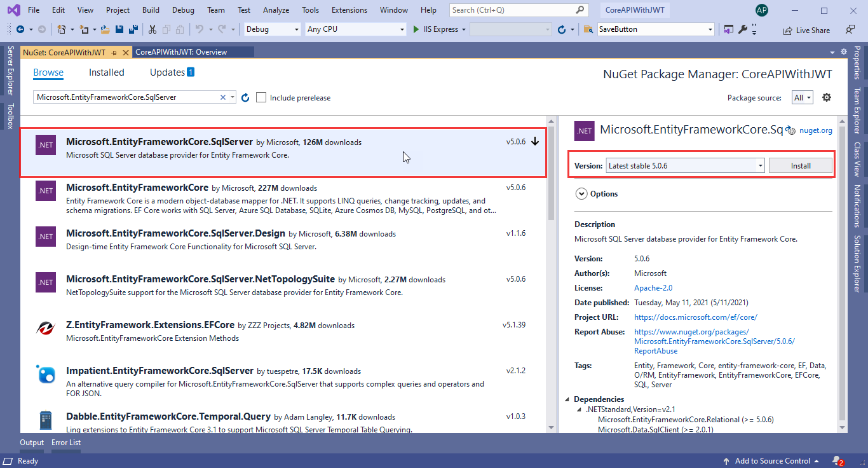868x468 pixels.
Task: Open the IIS Express dropdown arrow
Action: (464, 29)
